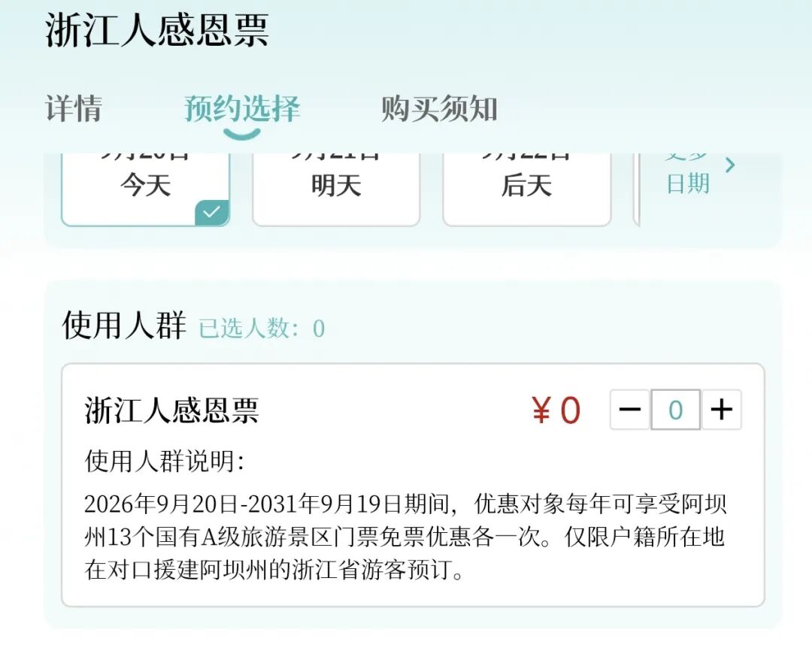Toggle the checkmark badge on 今天 card
The width and height of the screenshot is (812, 669).
(212, 212)
